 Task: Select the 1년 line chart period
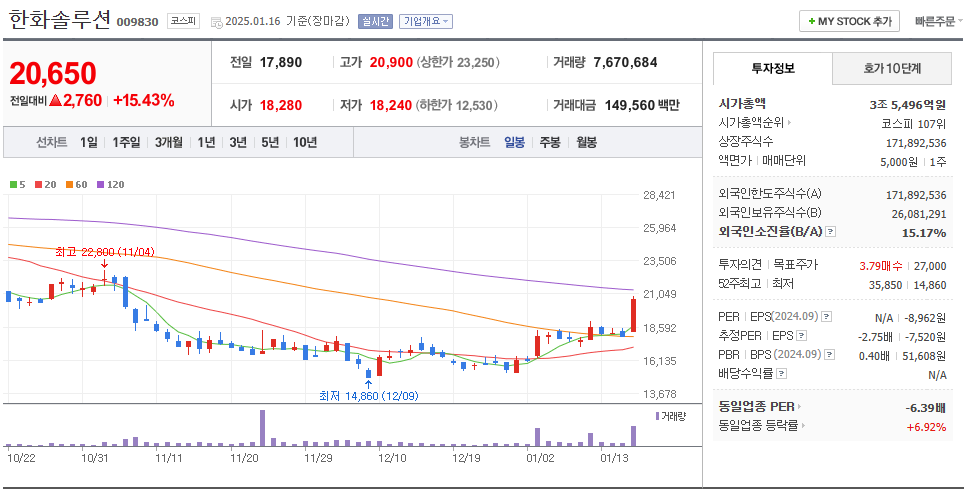206,142
